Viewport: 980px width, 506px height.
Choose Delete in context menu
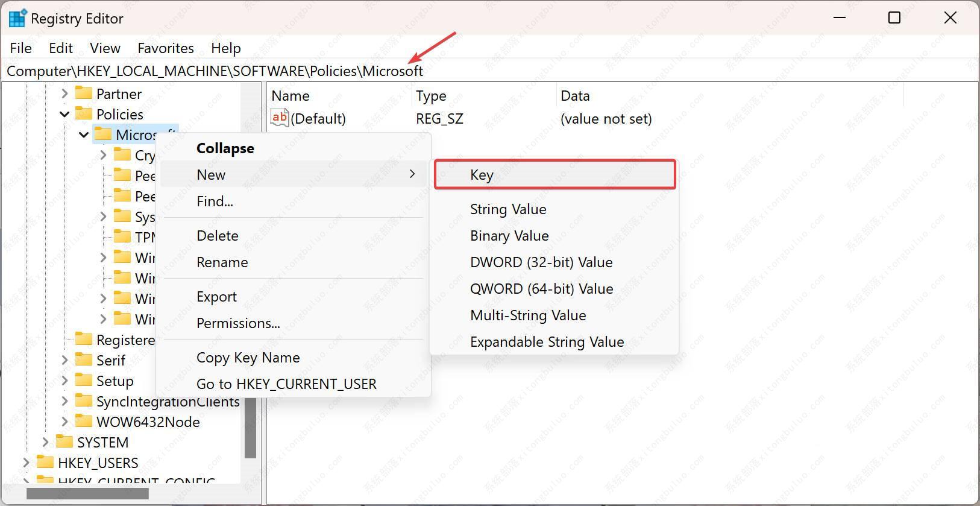[x=294, y=235]
